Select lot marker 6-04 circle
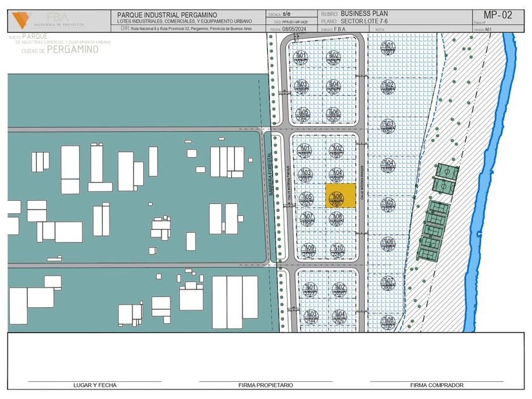This screenshot has width=532, height=399. click(333, 87)
